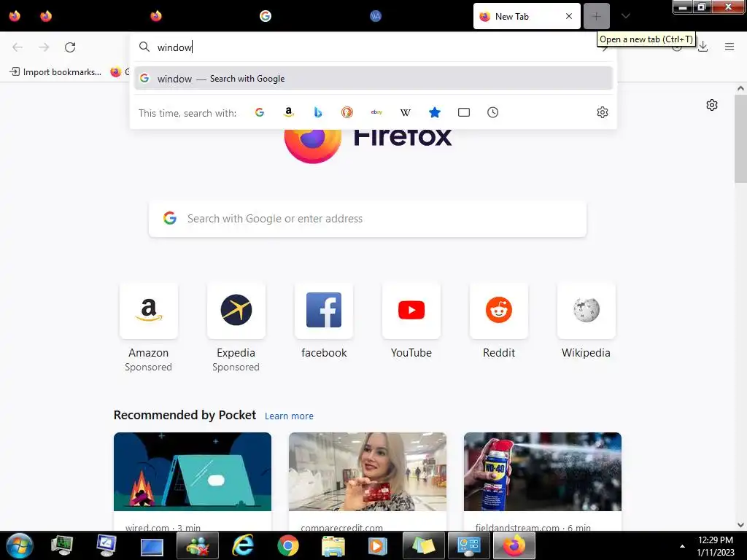Click the Import bookmarks bookmark item
The height and width of the screenshot is (560, 747).
pyautogui.click(x=55, y=72)
